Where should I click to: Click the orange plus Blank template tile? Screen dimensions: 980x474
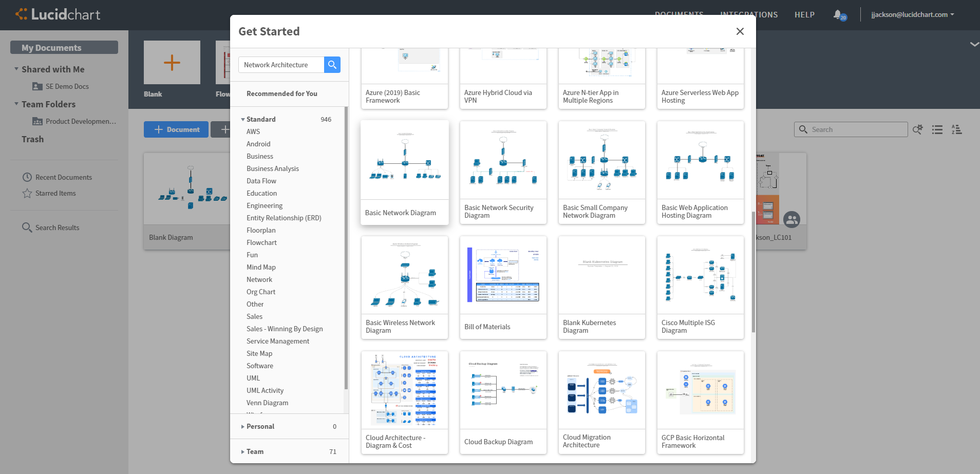click(172, 63)
